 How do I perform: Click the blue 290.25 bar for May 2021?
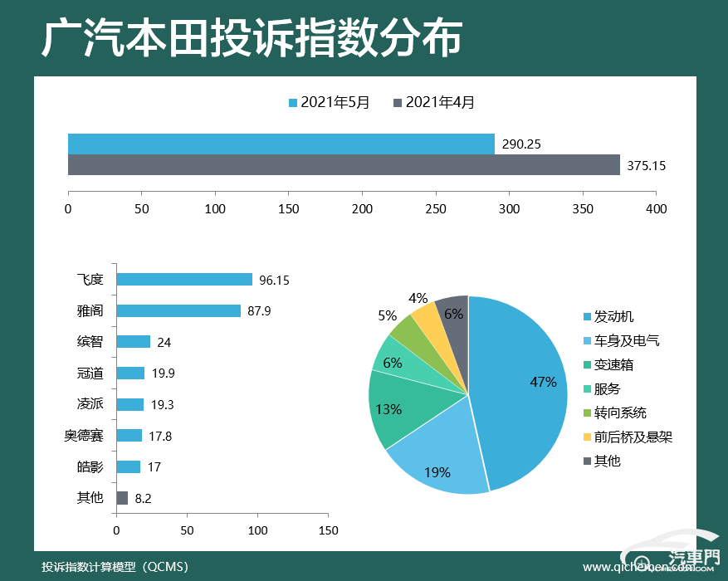click(281, 144)
